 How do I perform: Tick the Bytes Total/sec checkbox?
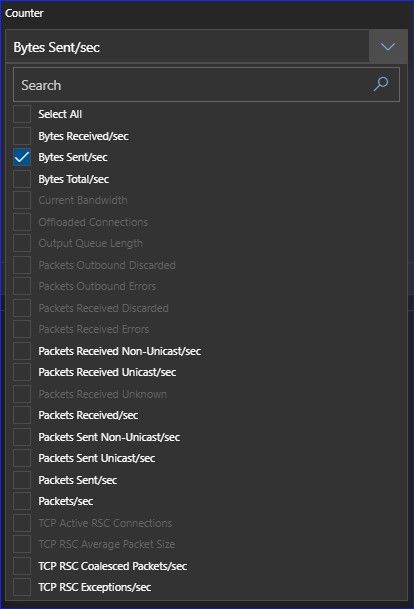tap(22, 179)
